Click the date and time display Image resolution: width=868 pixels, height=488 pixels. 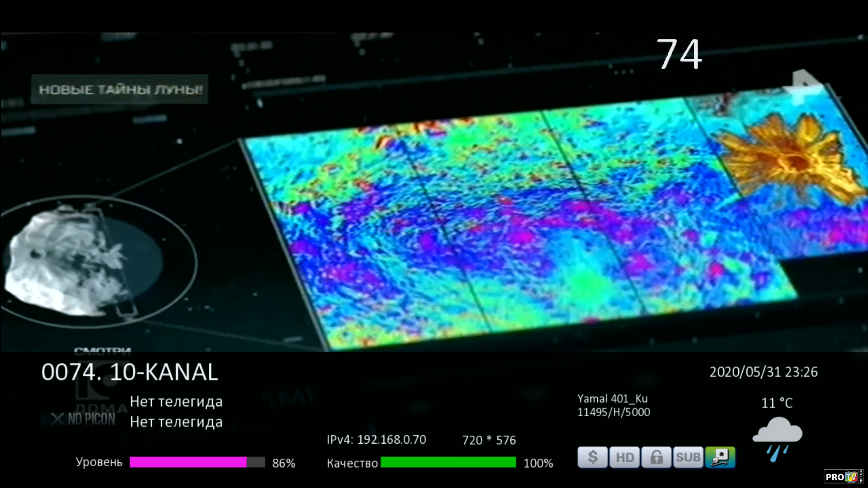(x=763, y=372)
